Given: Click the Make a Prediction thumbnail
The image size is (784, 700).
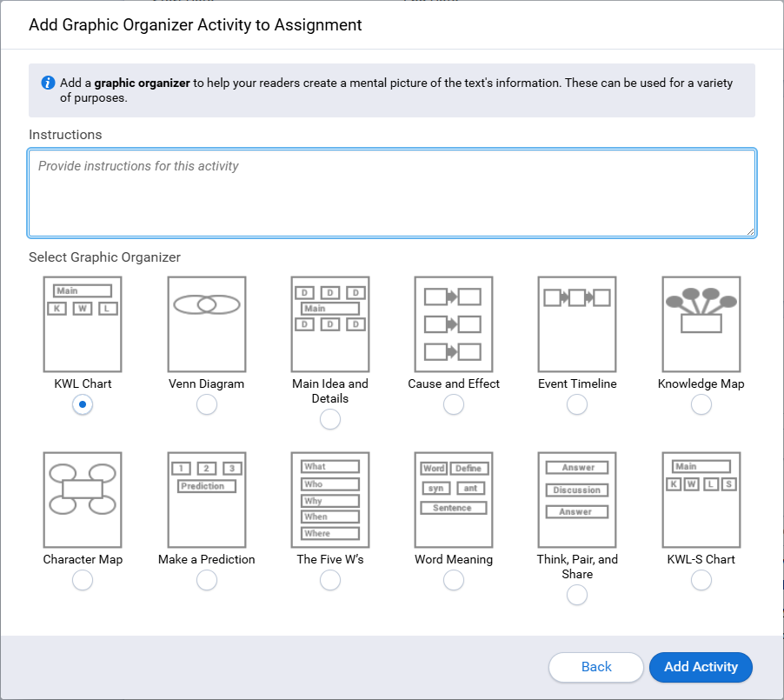Looking at the screenshot, I should tap(207, 500).
